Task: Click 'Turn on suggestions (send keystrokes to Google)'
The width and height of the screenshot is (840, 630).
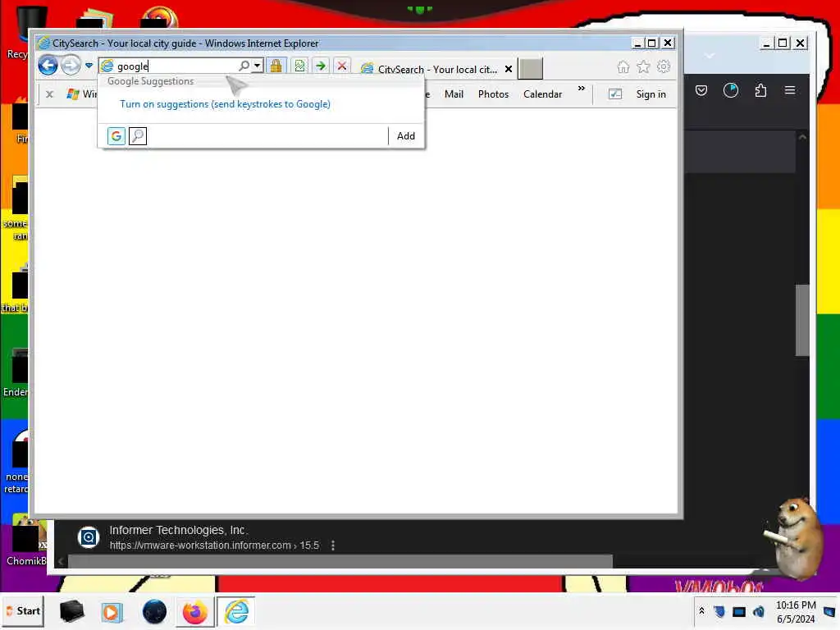Action: point(225,104)
